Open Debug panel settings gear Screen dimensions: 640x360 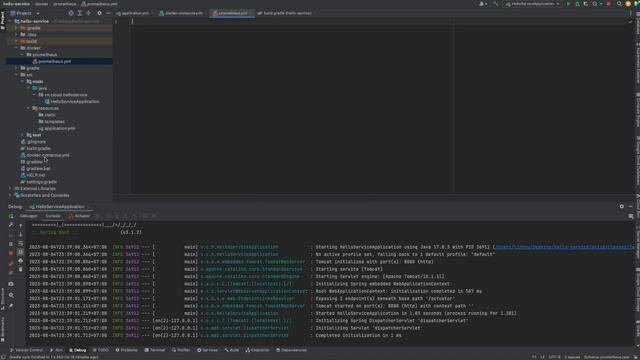click(622, 207)
